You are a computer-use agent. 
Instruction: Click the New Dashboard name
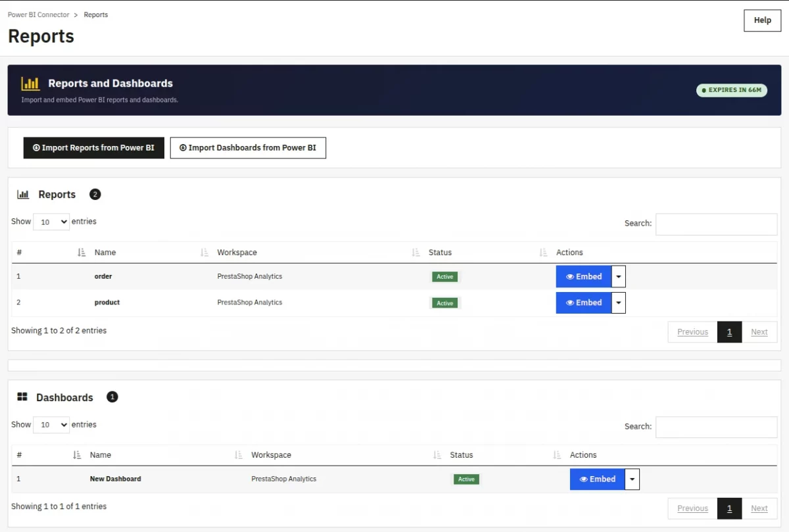click(x=116, y=479)
